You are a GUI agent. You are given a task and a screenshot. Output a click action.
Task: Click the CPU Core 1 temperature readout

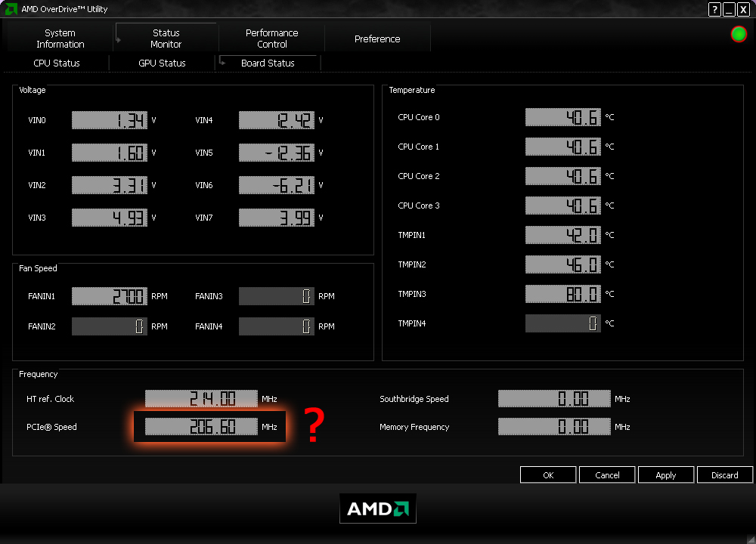(563, 147)
